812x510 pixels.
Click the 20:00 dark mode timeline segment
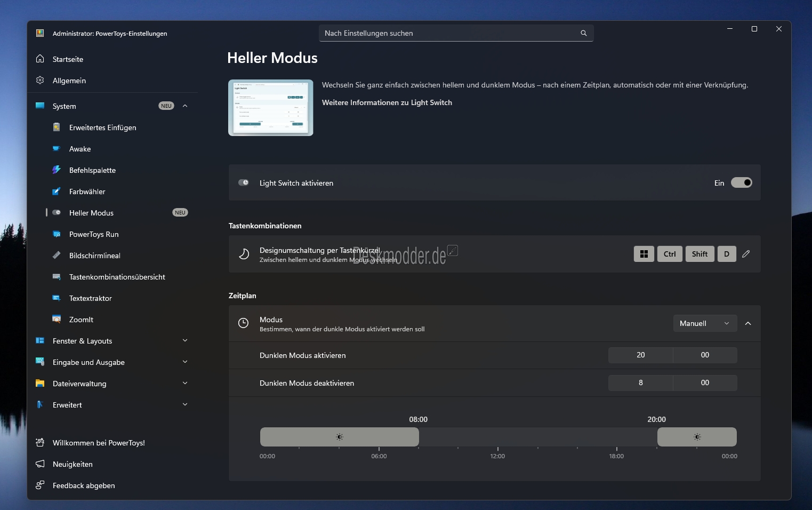(697, 437)
